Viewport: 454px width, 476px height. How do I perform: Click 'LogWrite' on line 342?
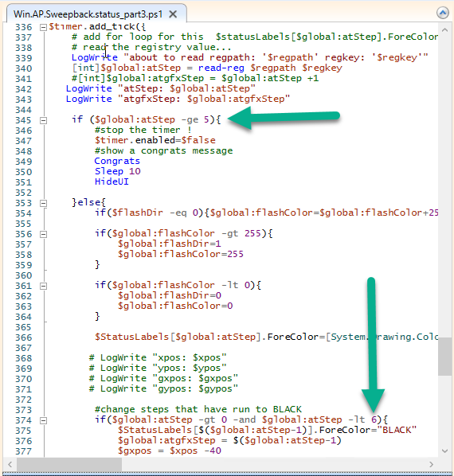[89, 88]
